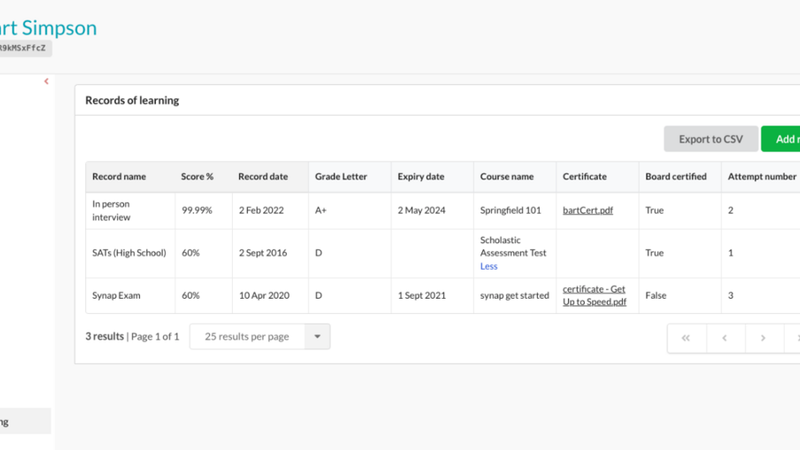Open certificate - Get Up to Speed.pdf link
Viewport: 800px width, 450px height.
click(x=594, y=295)
